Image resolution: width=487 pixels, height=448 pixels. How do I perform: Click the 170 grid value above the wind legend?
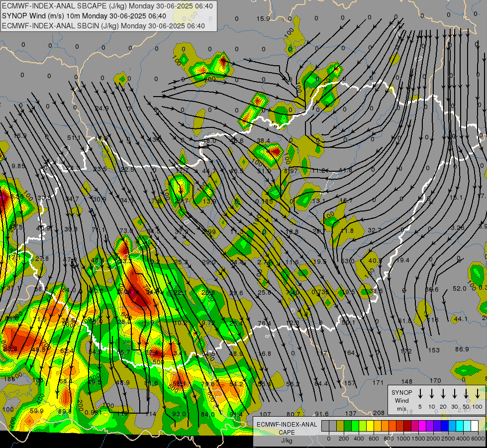pyautogui.click(x=435, y=380)
